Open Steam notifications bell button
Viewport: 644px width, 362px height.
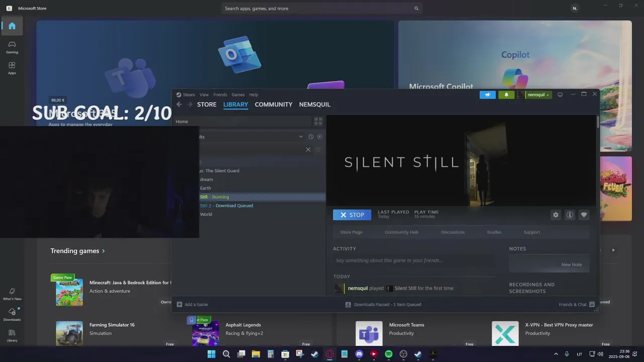tap(506, 95)
